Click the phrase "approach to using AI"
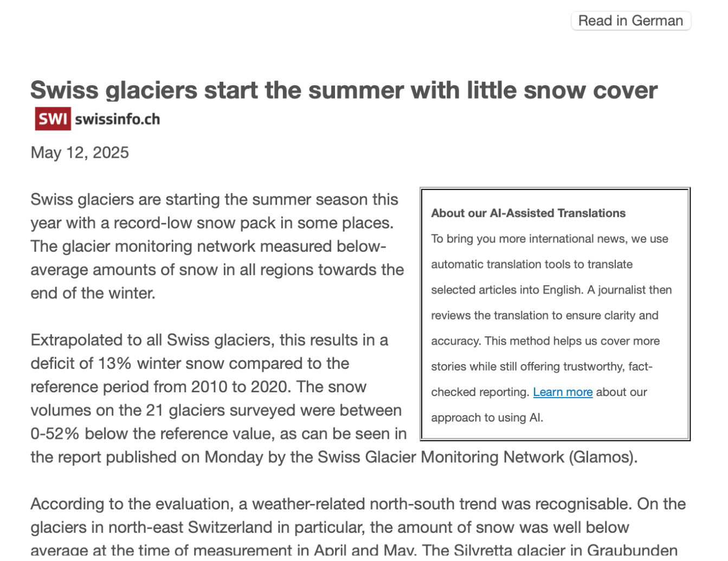Viewport: 728px width, 561px height. click(x=486, y=417)
